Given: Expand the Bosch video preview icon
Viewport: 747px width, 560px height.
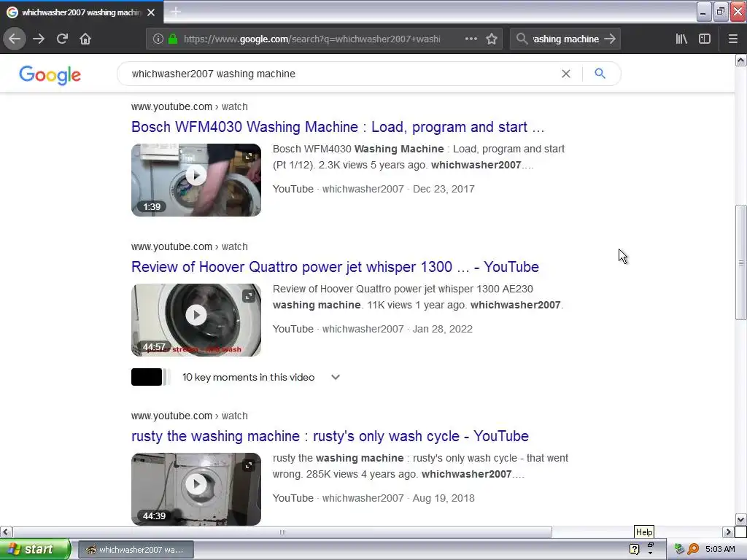Looking at the screenshot, I should 249,156.
